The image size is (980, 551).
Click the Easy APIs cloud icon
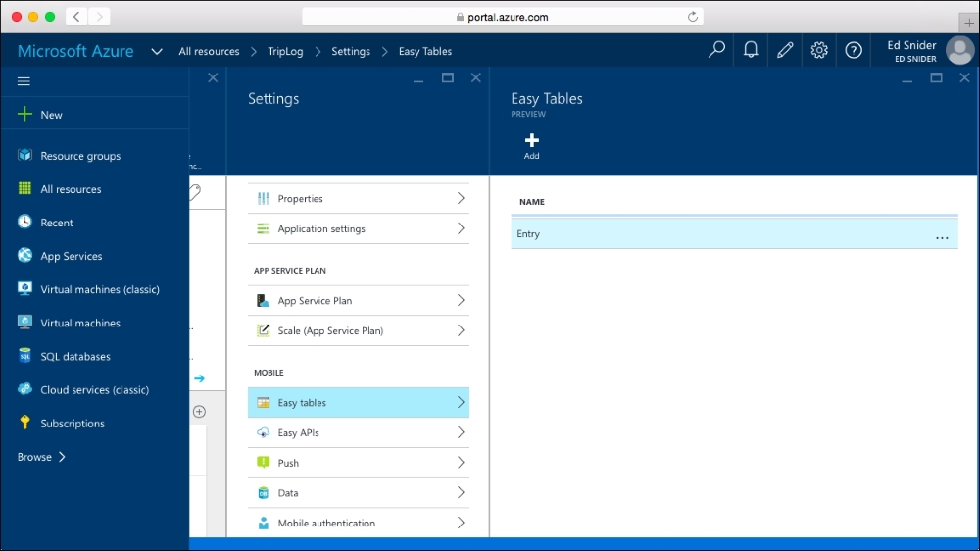pos(263,432)
